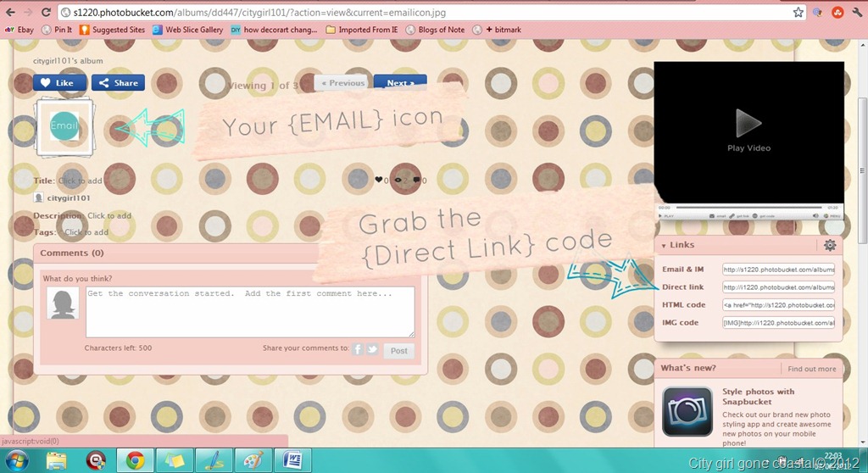Click the video progress bar
Image resolution: width=868 pixels, height=473 pixels.
[x=748, y=207]
